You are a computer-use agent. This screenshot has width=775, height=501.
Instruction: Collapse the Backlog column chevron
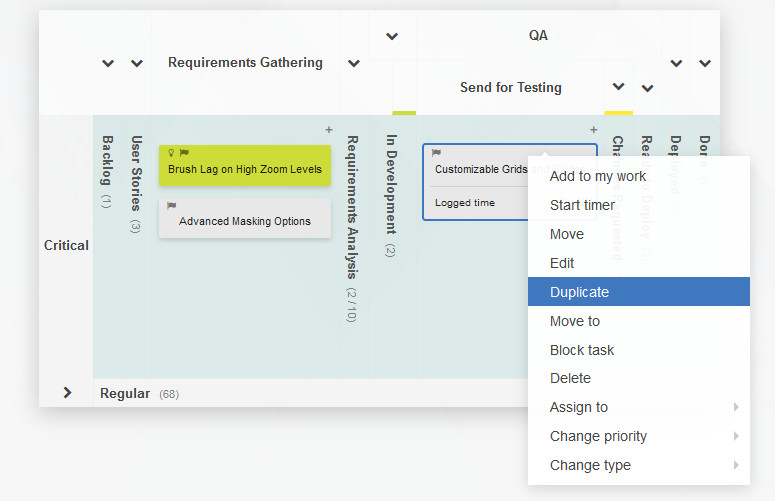(108, 63)
